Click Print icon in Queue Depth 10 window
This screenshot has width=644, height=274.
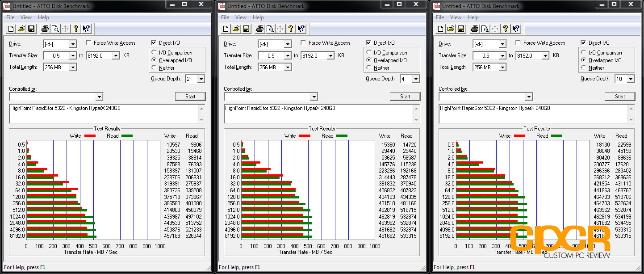pos(475,29)
